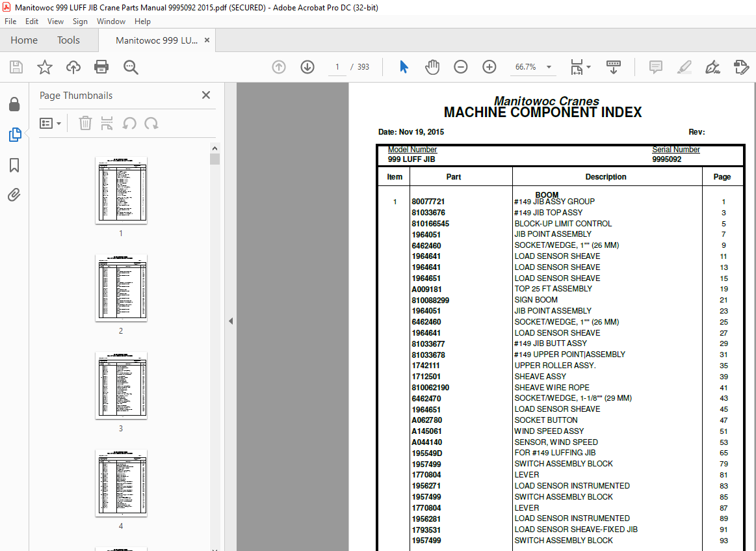
Task: Open the find text magnifier tool
Action: point(131,67)
